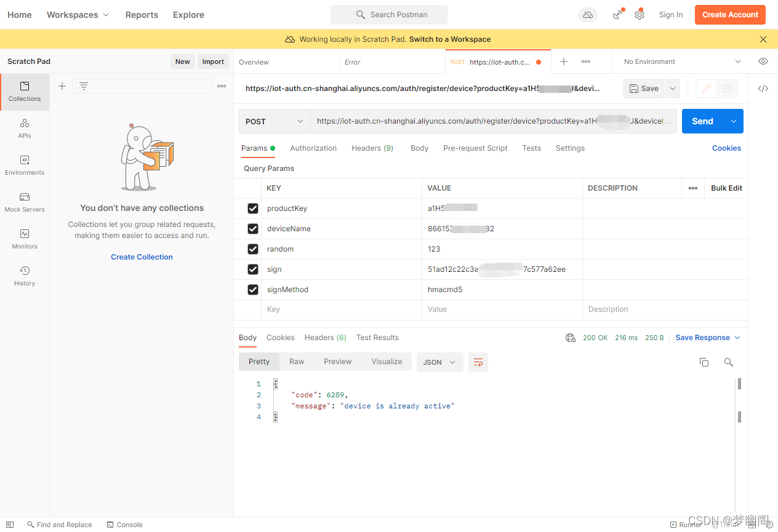Toggle response line wrap icon
The image size is (778, 532).
pos(478,362)
